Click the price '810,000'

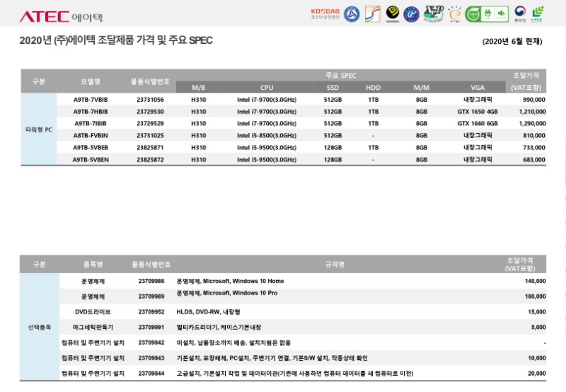tap(534, 135)
